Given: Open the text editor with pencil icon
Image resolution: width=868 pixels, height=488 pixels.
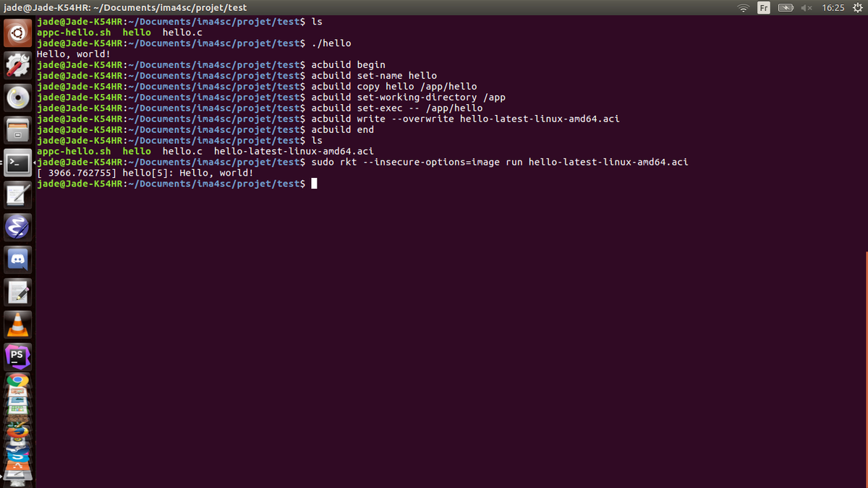Looking at the screenshot, I should point(18,292).
